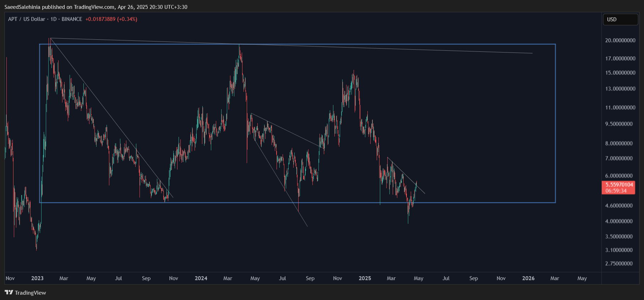Click the 3.50000000 price axis label

[619, 237]
